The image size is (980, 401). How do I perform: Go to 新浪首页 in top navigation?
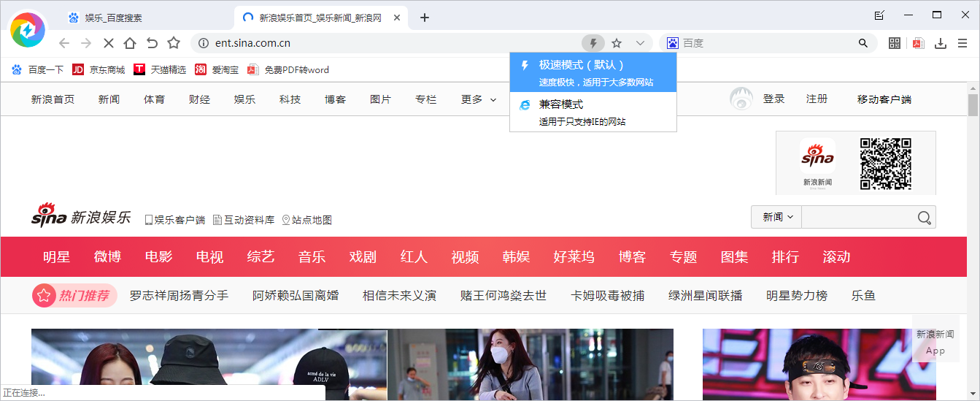[x=53, y=99]
